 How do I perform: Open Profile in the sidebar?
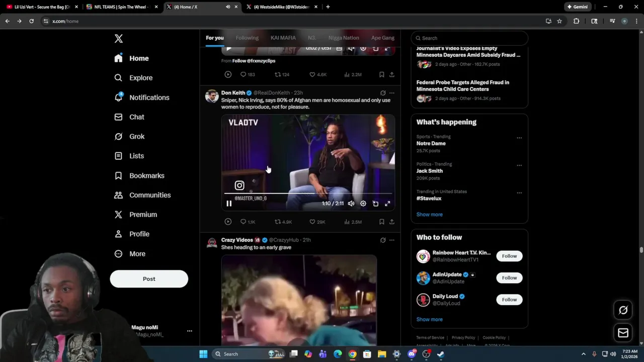pyautogui.click(x=132, y=234)
